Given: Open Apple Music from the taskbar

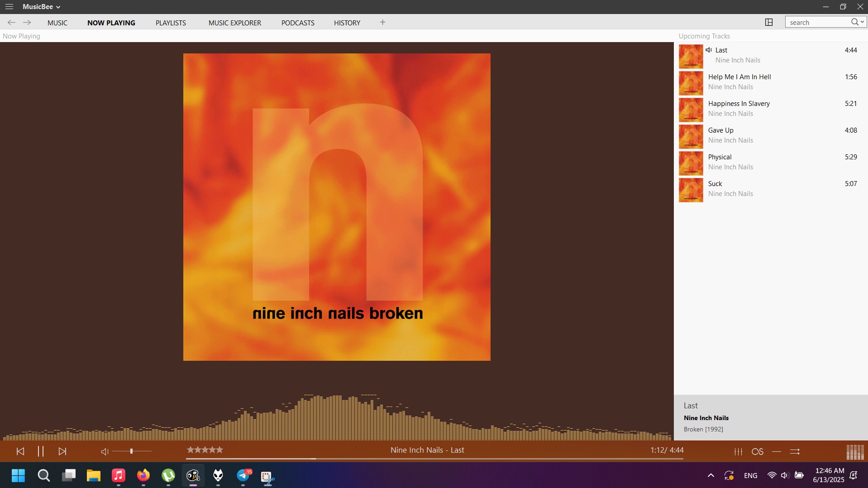Looking at the screenshot, I should (x=119, y=475).
